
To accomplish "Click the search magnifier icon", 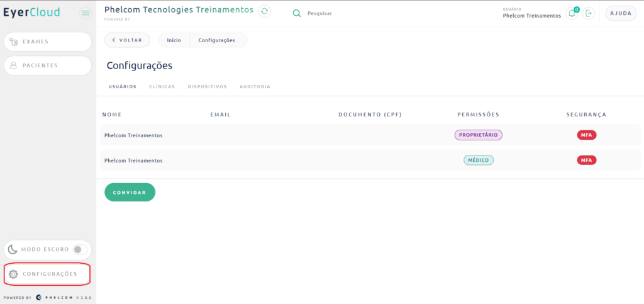I will tap(297, 13).
